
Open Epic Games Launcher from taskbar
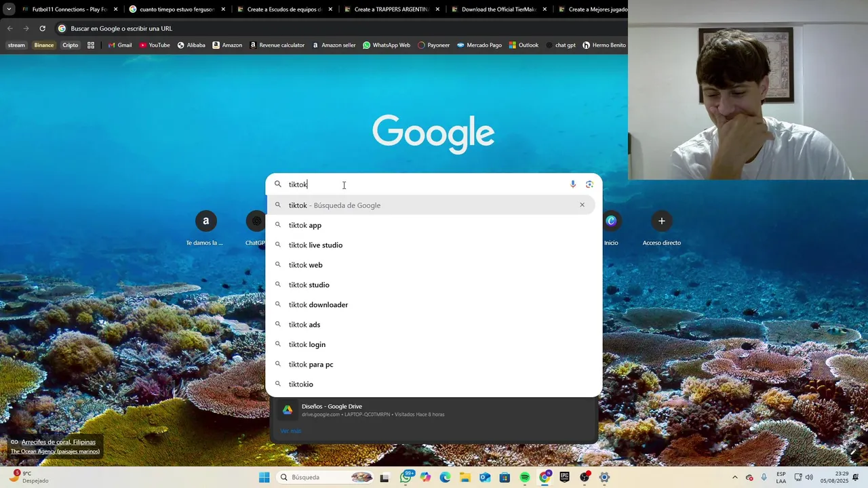(x=564, y=477)
